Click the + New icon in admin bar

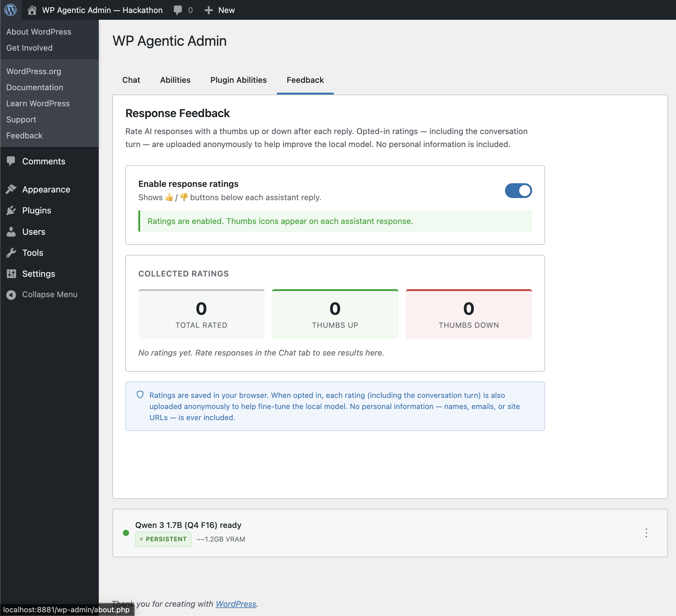[x=209, y=10]
